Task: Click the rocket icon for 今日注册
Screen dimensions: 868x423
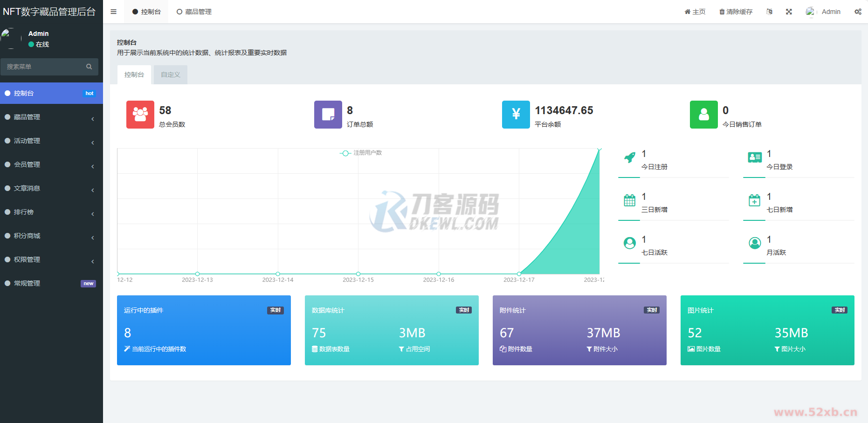Action: click(630, 158)
